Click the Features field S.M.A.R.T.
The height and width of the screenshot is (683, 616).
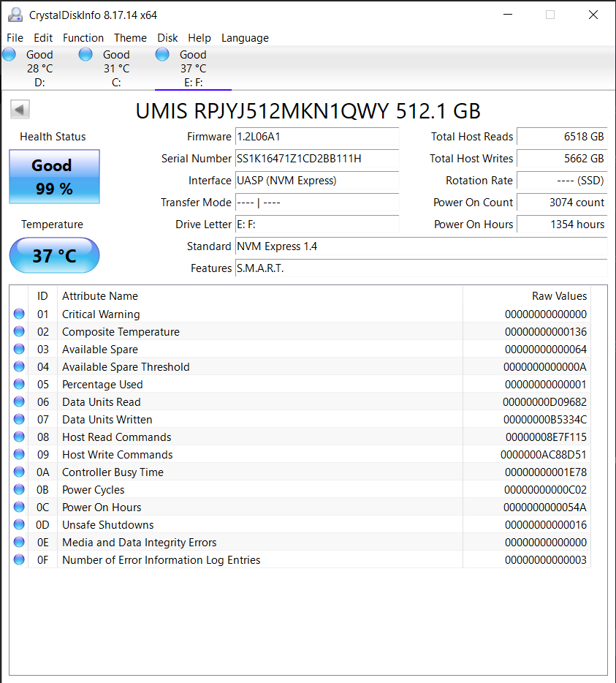click(421, 268)
